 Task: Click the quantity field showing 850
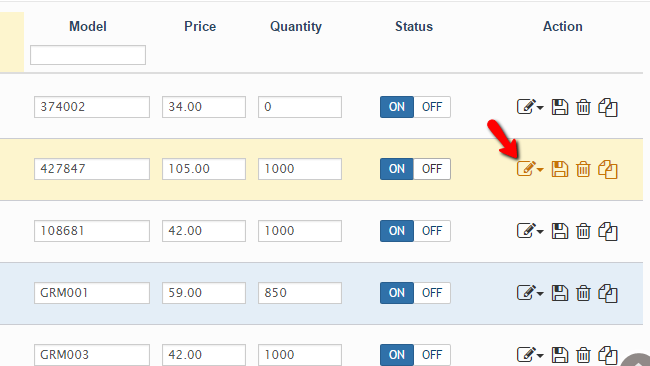(x=300, y=293)
